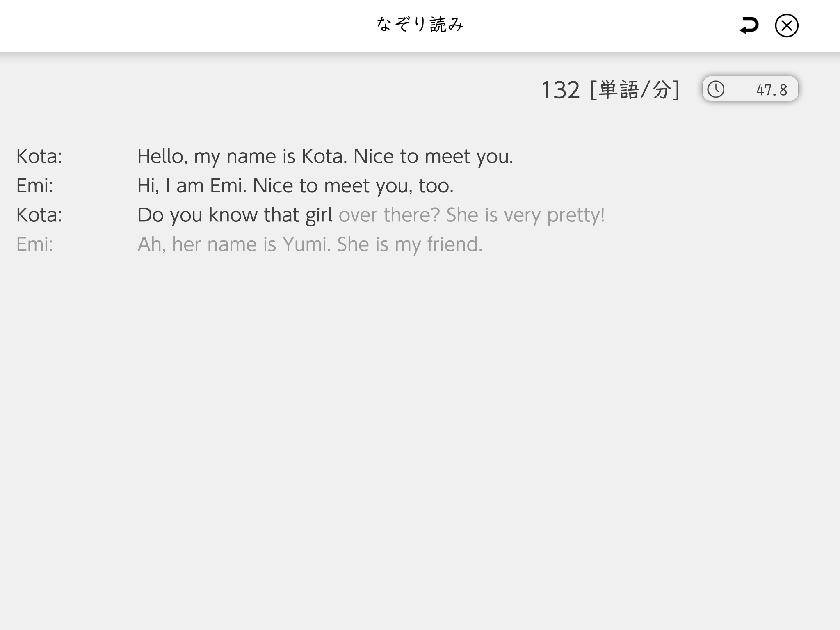Tap the grayed-out "Emi:" speaker label

35,244
